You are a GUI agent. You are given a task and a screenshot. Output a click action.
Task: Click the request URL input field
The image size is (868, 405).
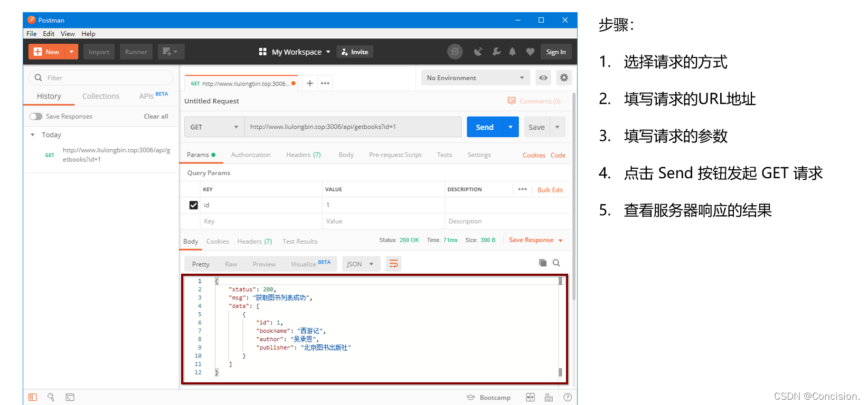click(x=353, y=127)
